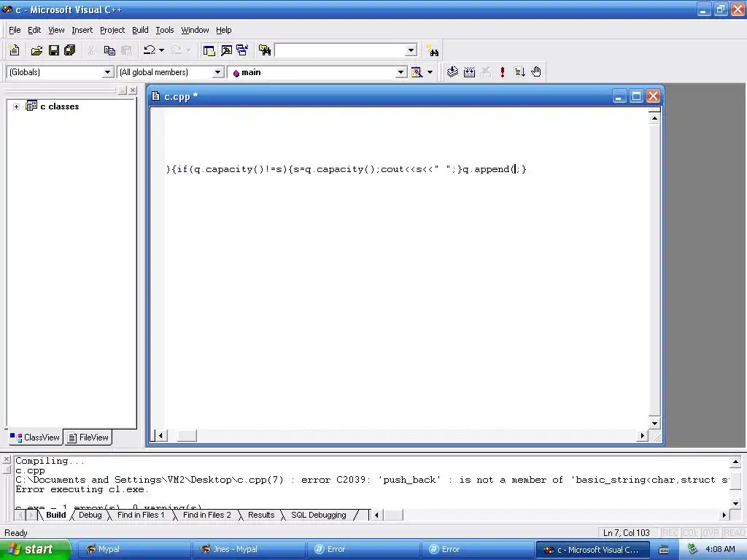The height and width of the screenshot is (560, 747).
Task: Click the editor horizontal scroll left arrow
Action: [161, 435]
